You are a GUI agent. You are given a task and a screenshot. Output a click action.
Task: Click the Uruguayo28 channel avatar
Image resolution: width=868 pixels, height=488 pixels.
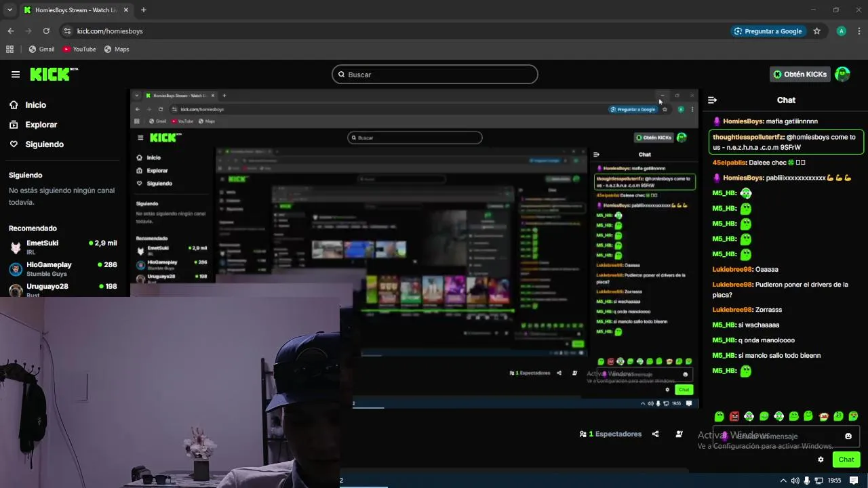point(16,290)
